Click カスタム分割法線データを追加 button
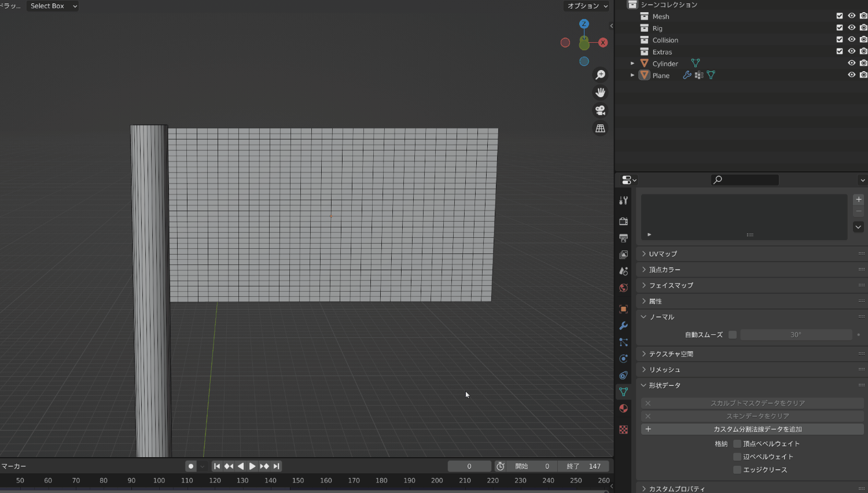The height and width of the screenshot is (493, 868). coord(752,429)
